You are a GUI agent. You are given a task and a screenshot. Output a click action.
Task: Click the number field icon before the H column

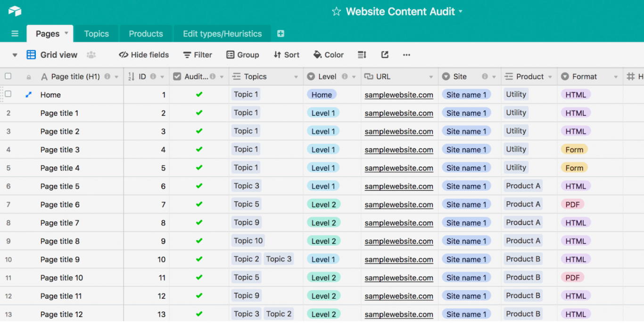click(630, 76)
